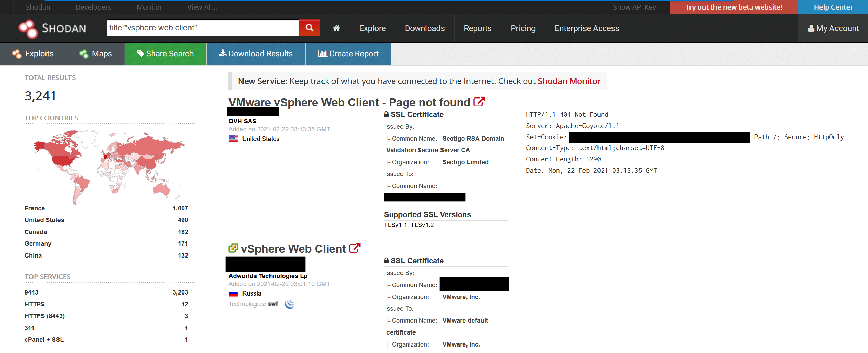
Task: Click the United States flag icon
Action: pos(233,139)
